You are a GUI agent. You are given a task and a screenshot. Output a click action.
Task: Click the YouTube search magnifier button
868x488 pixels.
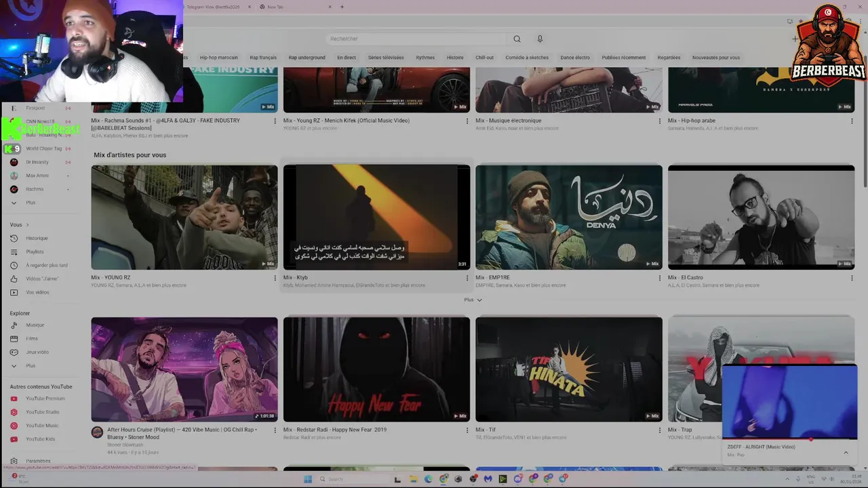(x=517, y=39)
